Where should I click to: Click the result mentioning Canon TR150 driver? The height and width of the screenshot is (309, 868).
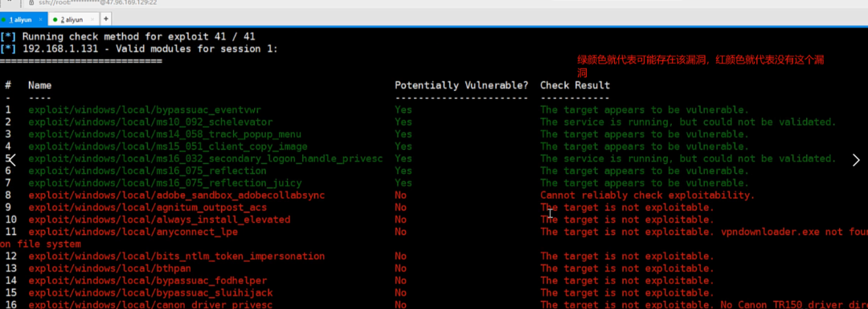(704, 304)
